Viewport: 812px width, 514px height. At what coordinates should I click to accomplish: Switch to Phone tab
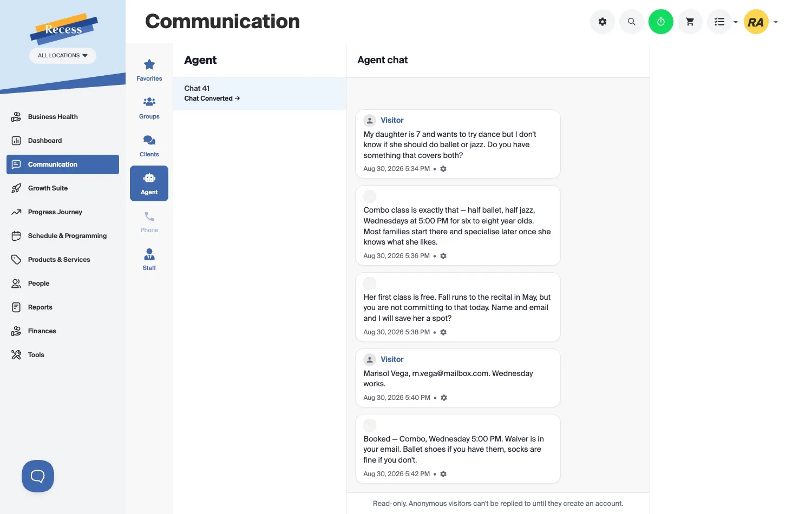(149, 221)
